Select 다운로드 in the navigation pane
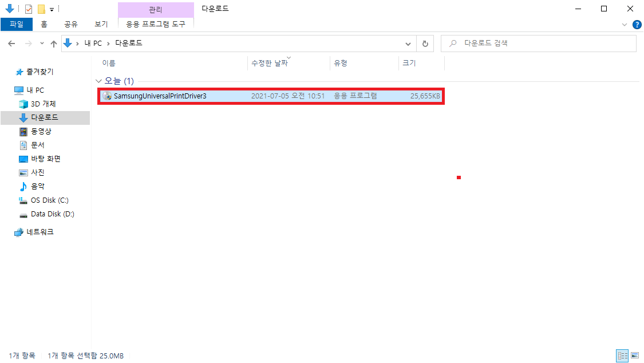 (x=45, y=117)
